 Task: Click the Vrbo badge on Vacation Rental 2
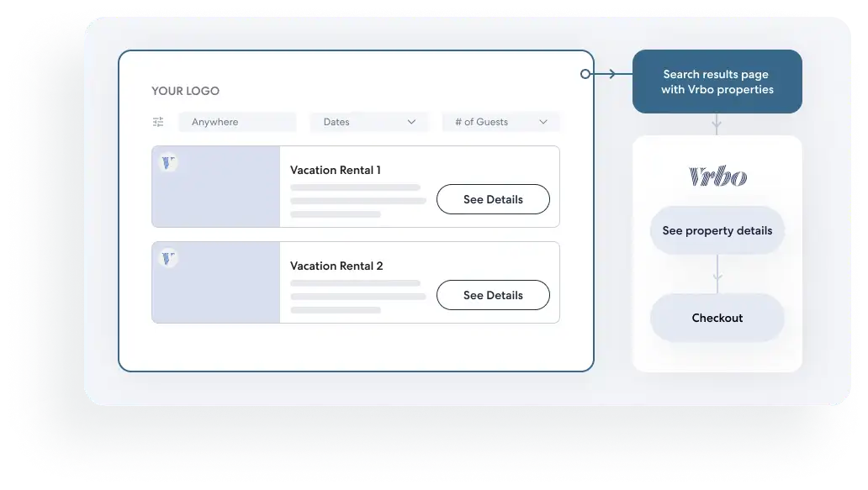click(x=168, y=258)
